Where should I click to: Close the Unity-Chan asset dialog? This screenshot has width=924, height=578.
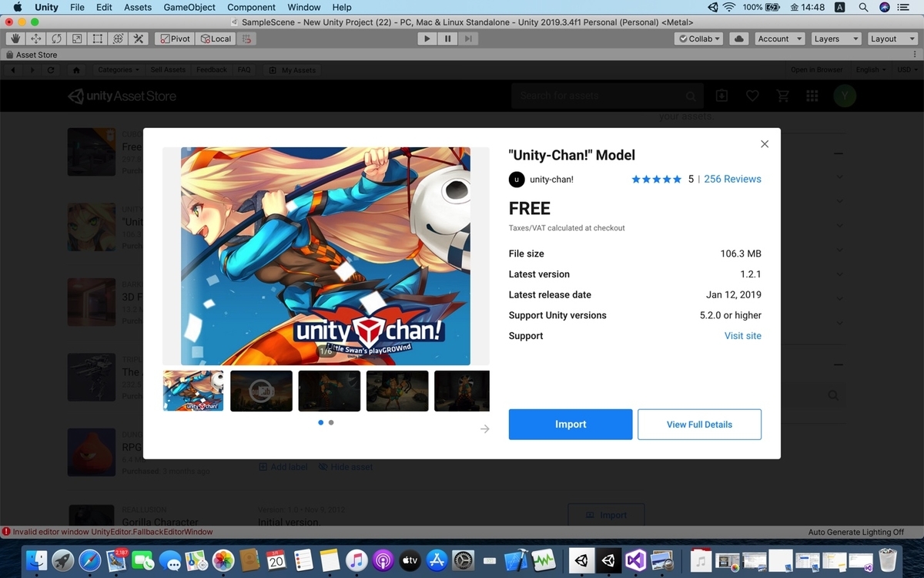pos(765,144)
